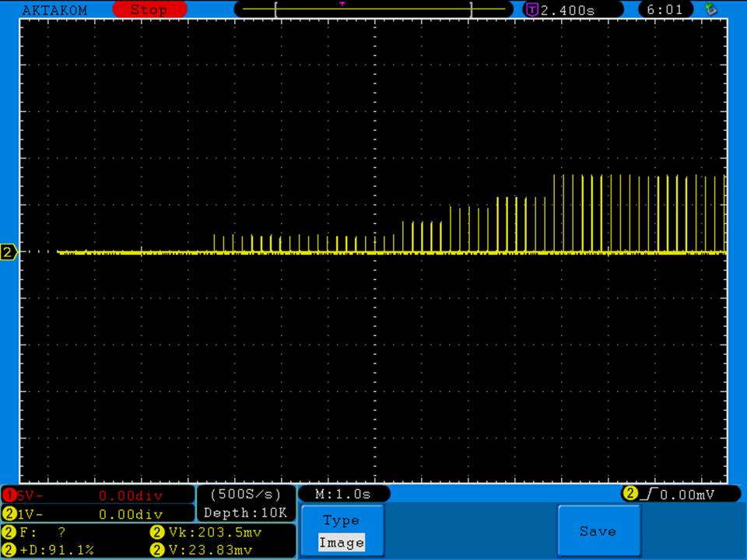Open the Type menu selector
Viewport: 747px width, 560px height.
tap(341, 520)
